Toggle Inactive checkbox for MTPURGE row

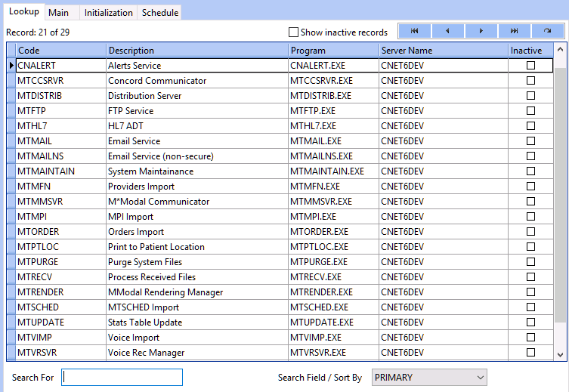530,262
